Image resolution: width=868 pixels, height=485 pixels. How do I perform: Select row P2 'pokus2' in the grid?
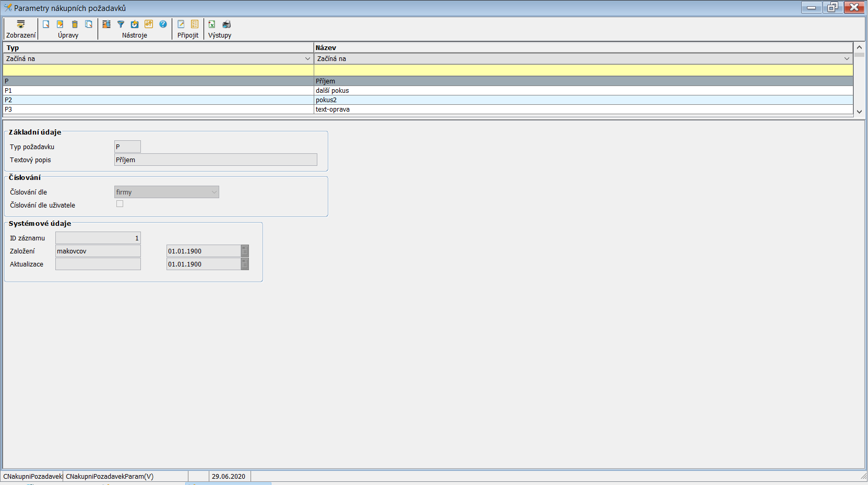[157, 100]
